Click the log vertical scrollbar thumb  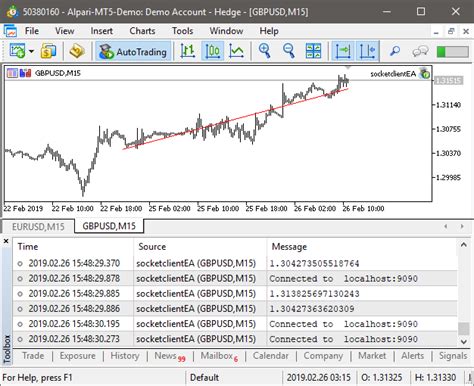[464, 328]
